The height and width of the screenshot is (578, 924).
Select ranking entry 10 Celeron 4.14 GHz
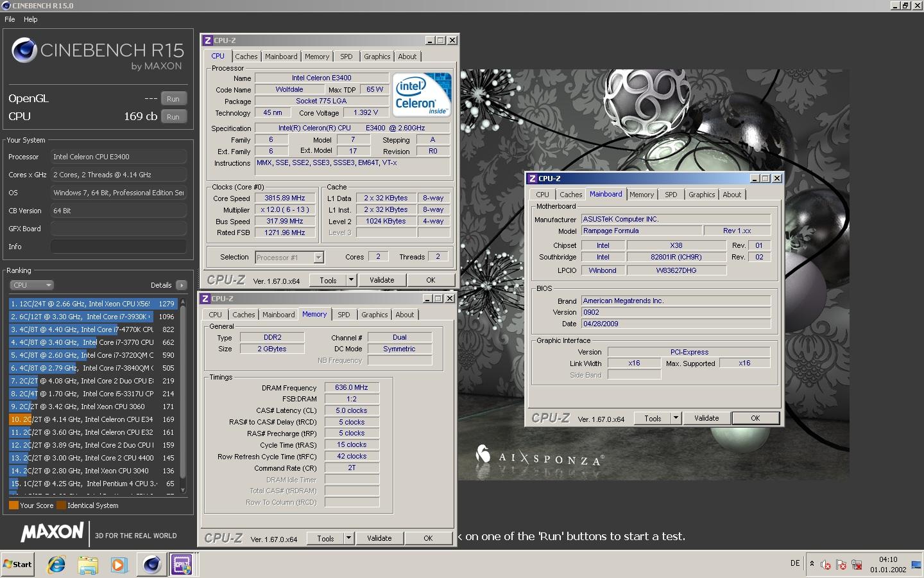(x=93, y=419)
